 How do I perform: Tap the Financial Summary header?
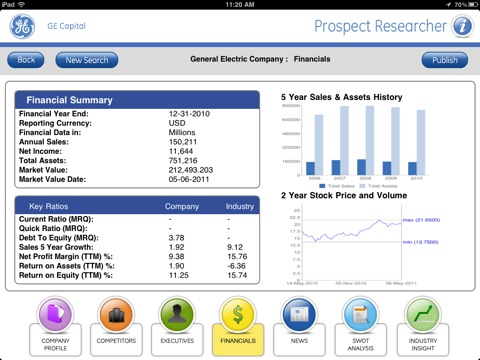click(137, 100)
